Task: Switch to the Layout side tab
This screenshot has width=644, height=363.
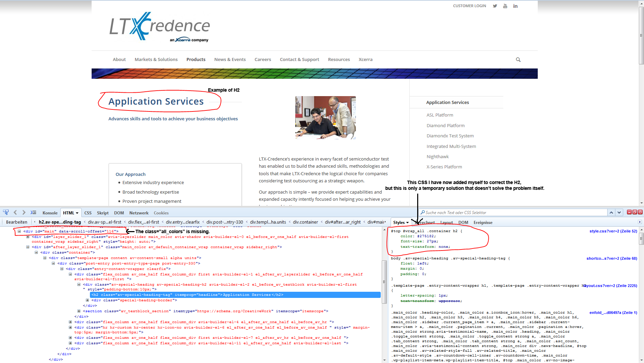Action: (x=446, y=222)
